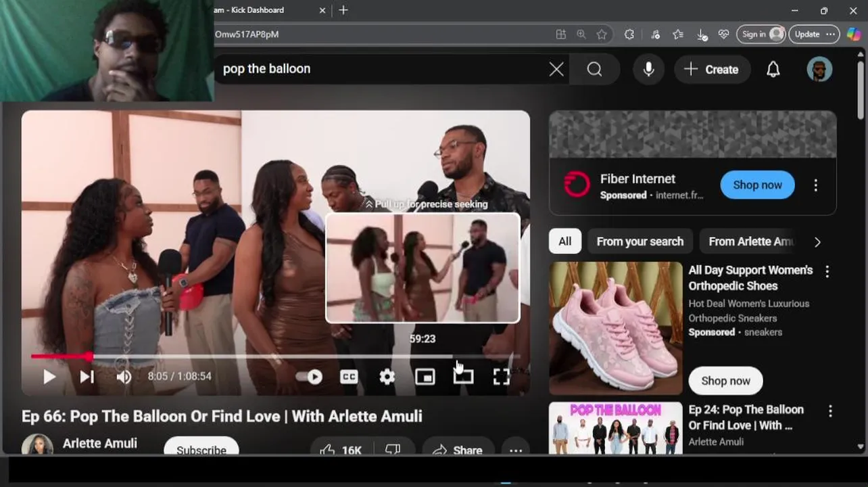Clear the search box text
Screen dimensions: 868x487
pyautogui.click(x=556, y=69)
